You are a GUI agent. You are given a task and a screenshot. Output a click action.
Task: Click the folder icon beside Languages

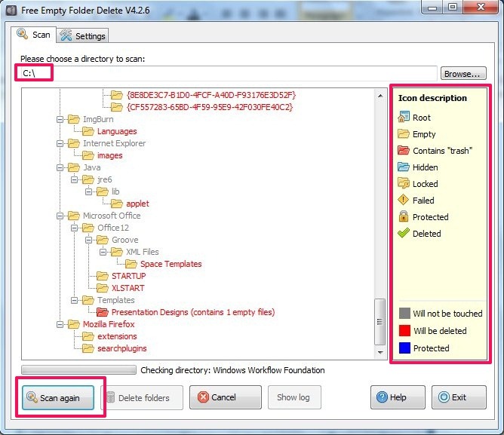click(88, 131)
